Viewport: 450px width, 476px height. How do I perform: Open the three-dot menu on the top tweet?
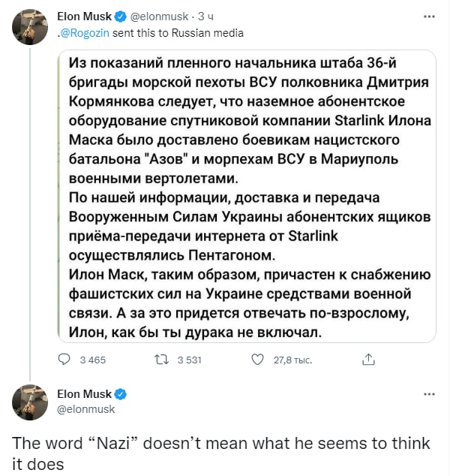pos(428,14)
